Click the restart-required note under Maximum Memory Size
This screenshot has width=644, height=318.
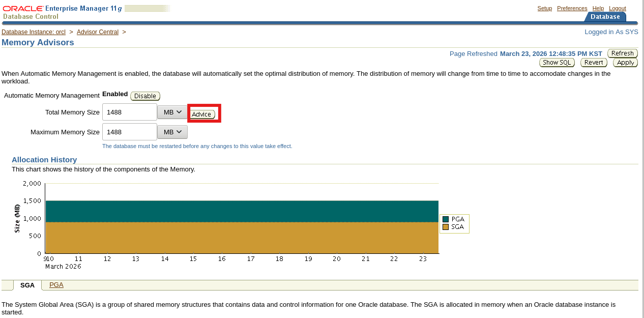(x=197, y=146)
